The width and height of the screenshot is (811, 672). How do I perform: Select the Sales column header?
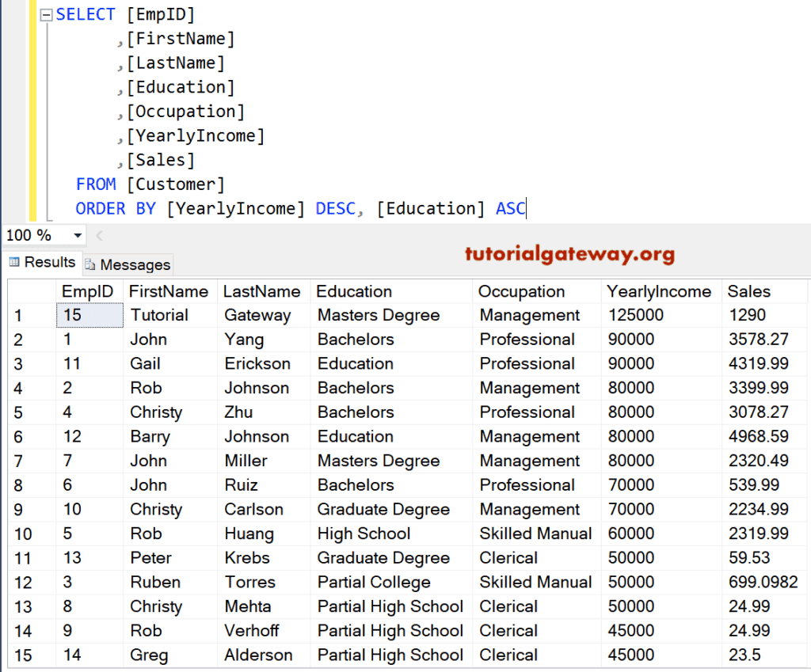(x=744, y=291)
